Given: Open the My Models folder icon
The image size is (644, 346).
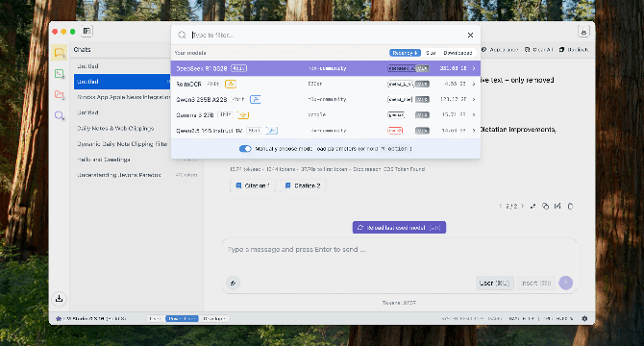Looking at the screenshot, I should pos(60,95).
